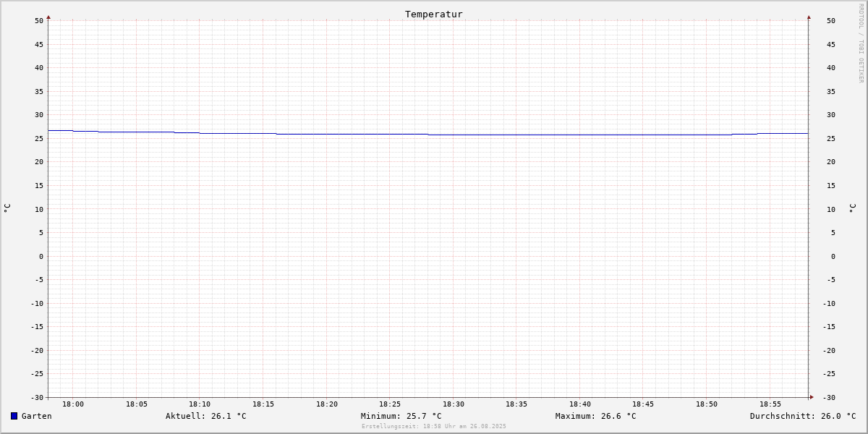Click the 0 label on left axis
The height and width of the screenshot is (434, 868).
(x=41, y=256)
